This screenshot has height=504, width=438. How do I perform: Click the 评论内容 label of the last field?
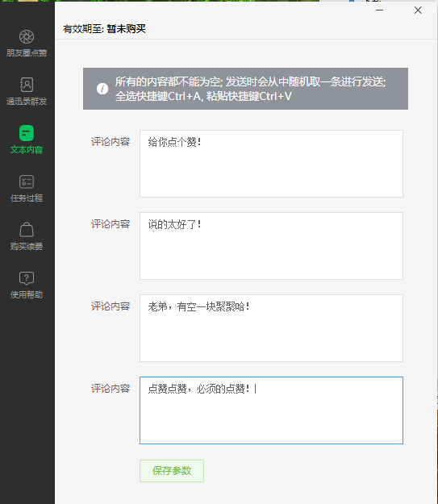click(x=111, y=389)
